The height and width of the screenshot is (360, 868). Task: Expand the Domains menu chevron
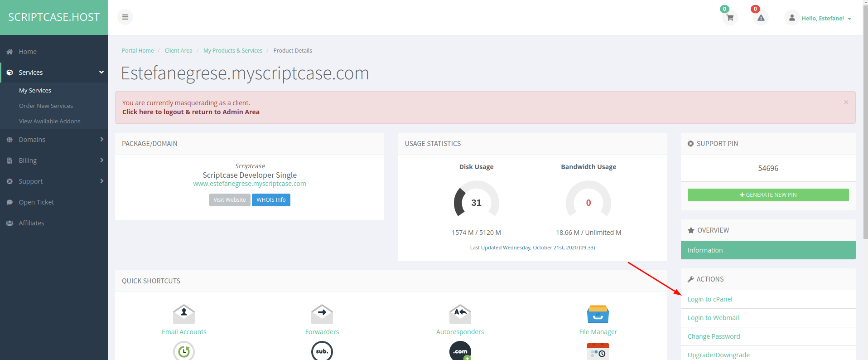(101, 140)
